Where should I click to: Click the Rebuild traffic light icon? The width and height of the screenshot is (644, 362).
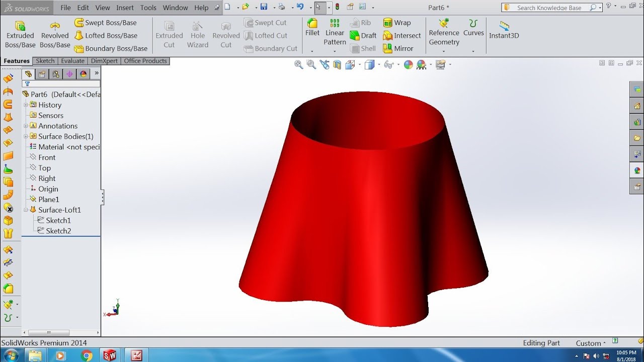pos(337,7)
